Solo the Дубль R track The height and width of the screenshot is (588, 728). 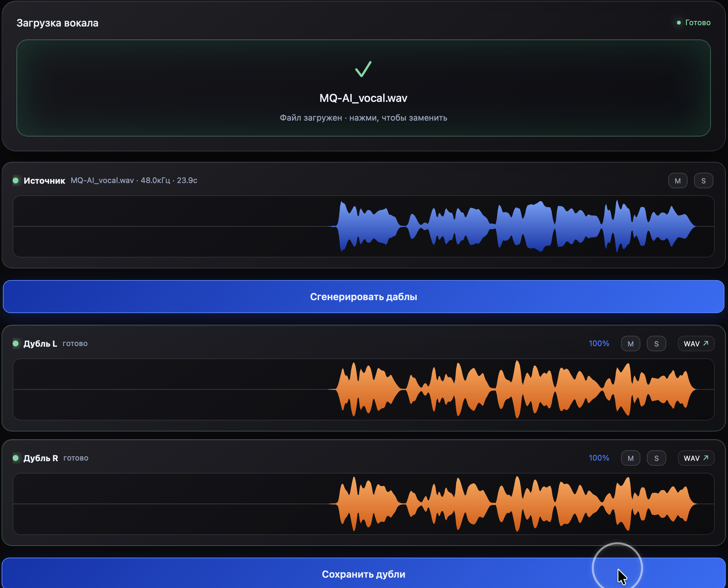657,458
